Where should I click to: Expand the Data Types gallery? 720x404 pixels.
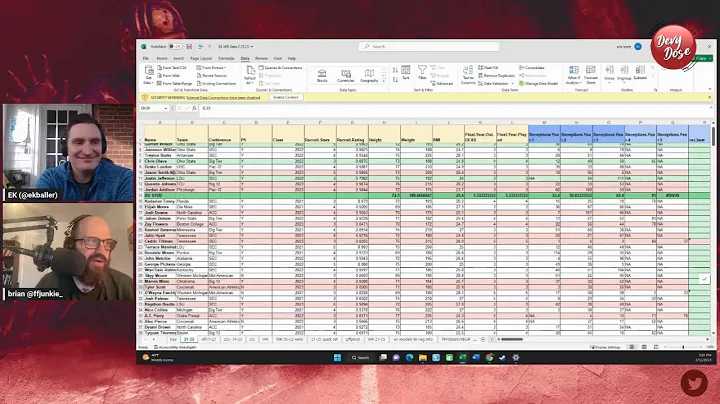pyautogui.click(x=384, y=82)
